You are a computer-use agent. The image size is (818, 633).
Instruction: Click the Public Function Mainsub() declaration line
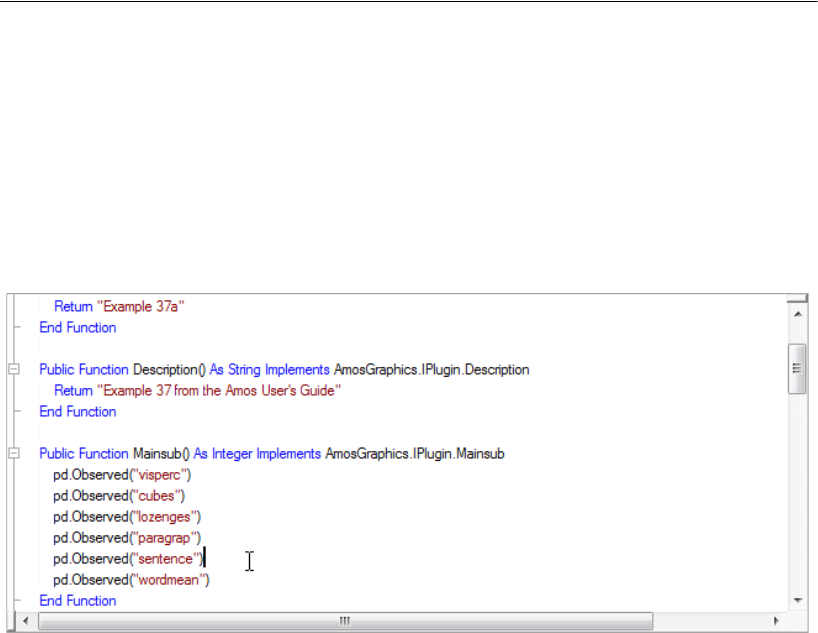(x=272, y=453)
